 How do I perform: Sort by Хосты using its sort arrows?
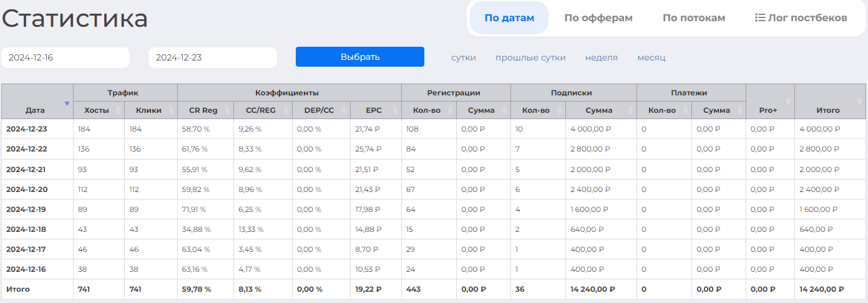119,110
